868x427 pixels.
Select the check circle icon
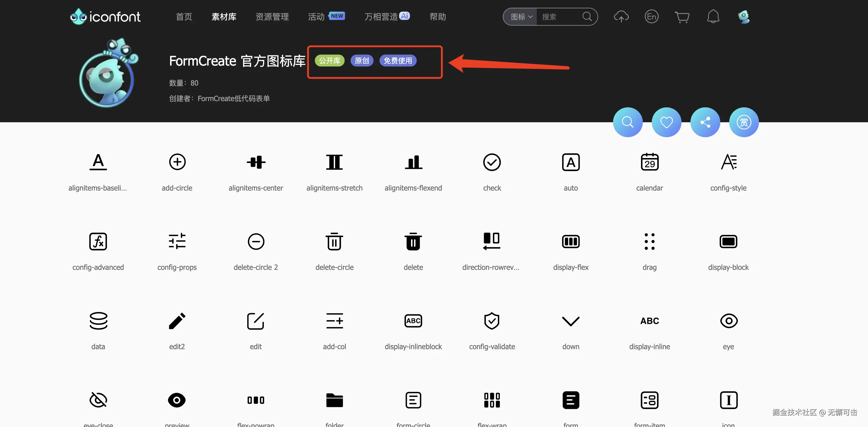point(491,162)
